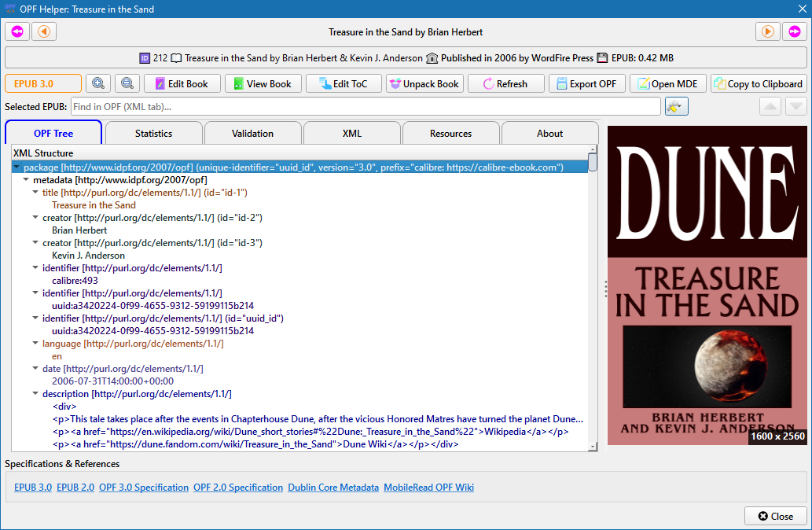Open the About tab
Screen dimensions: 812x530
[x=549, y=133]
